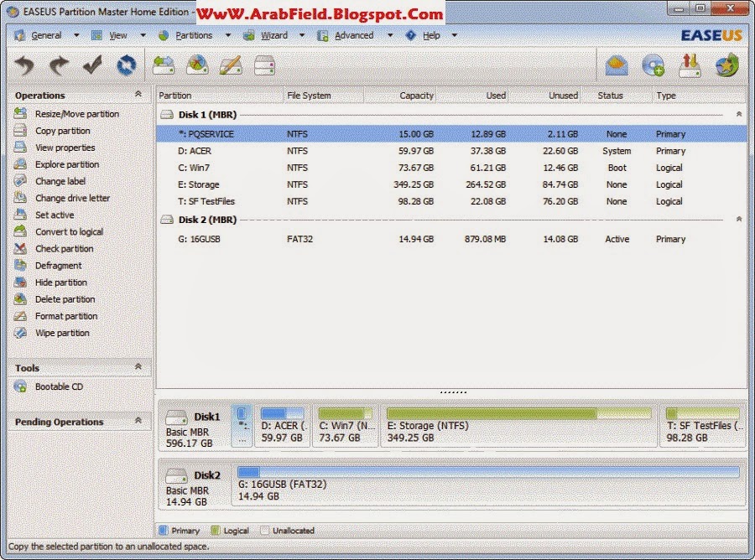Screen dimensions: 755x560
Task: Collapse the Pending Operations panel
Action: click(x=138, y=421)
